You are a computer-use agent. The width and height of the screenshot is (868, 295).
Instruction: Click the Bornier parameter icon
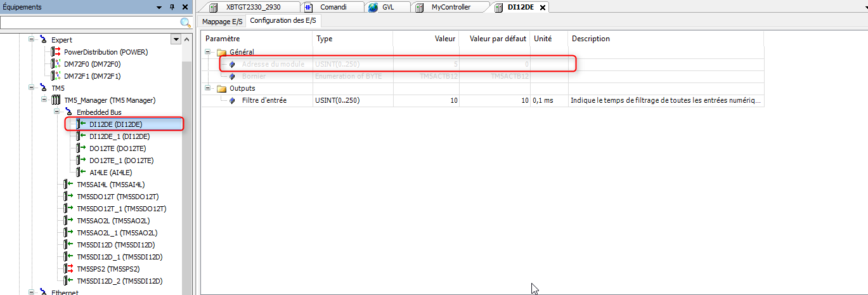click(x=233, y=76)
